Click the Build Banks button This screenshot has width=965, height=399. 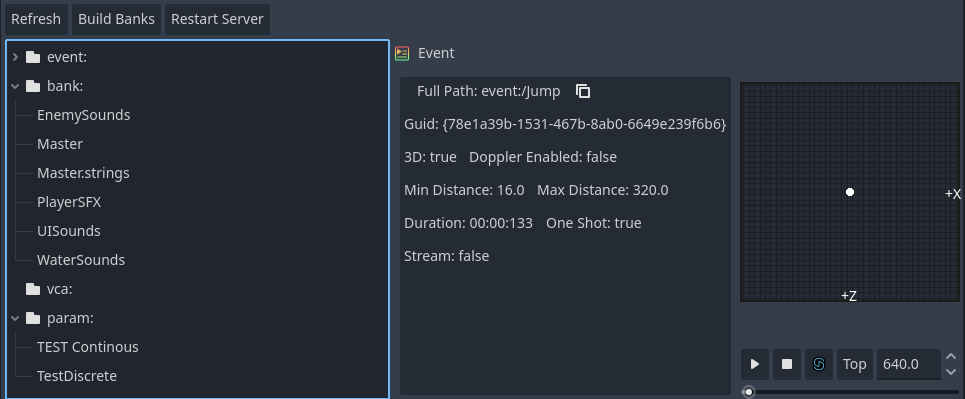click(x=116, y=19)
